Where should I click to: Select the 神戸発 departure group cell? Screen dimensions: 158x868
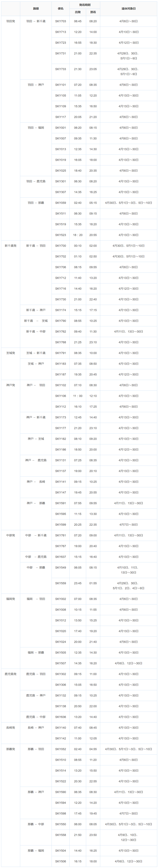[10, 385]
